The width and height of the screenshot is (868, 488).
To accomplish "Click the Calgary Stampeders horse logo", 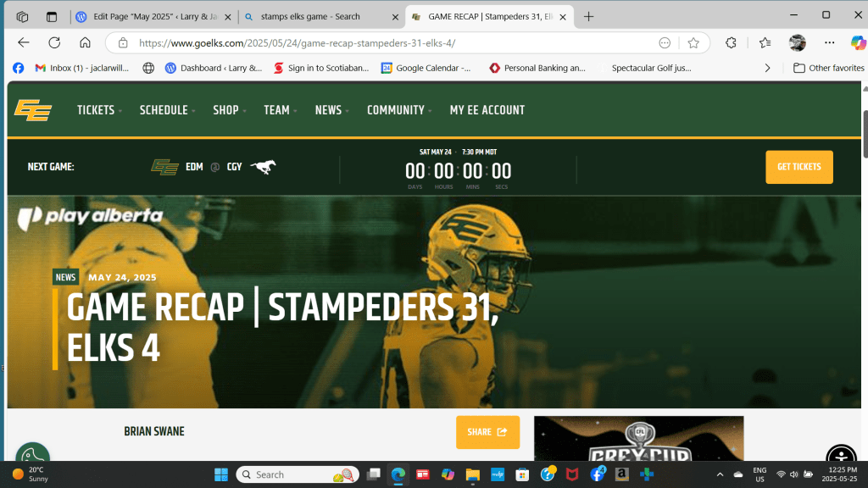I will pyautogui.click(x=262, y=167).
